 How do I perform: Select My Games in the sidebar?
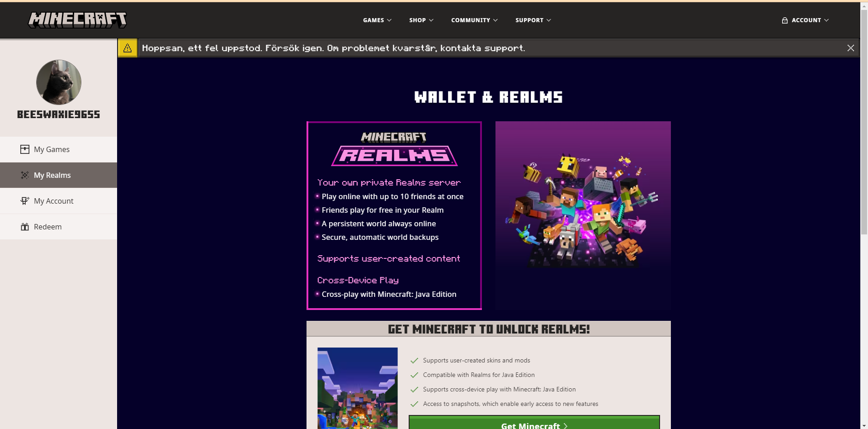tap(59, 149)
